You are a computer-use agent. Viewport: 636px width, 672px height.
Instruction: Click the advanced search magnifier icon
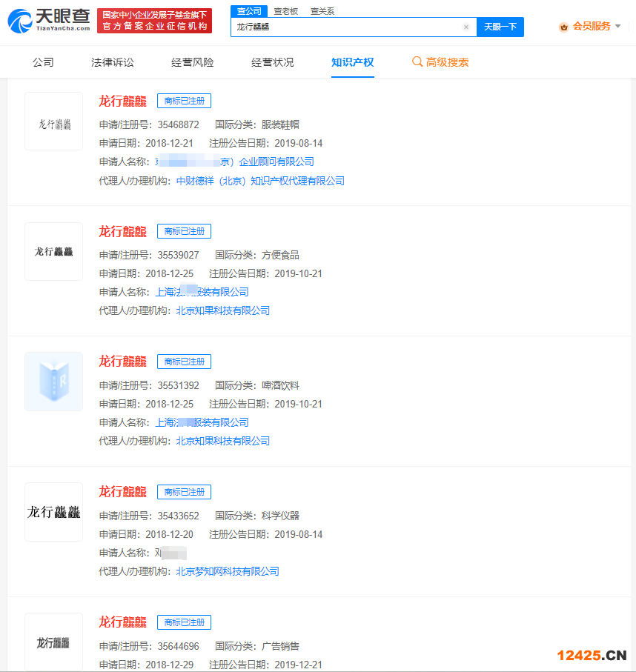pos(417,62)
